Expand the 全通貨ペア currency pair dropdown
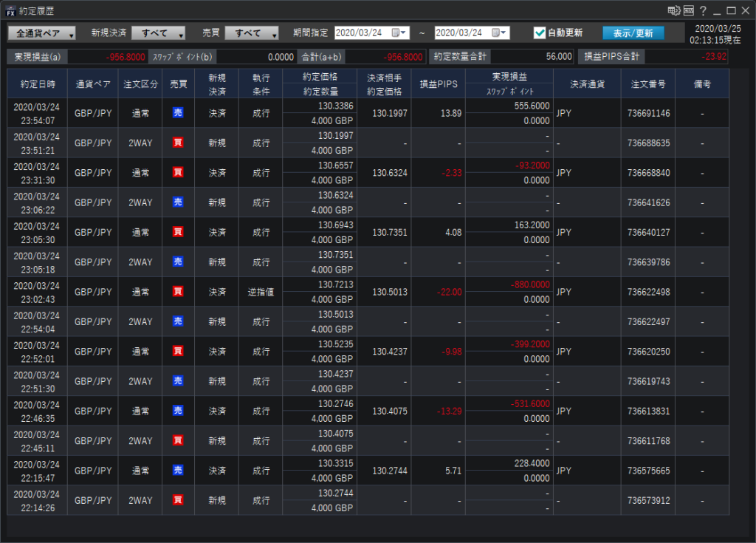 point(42,33)
